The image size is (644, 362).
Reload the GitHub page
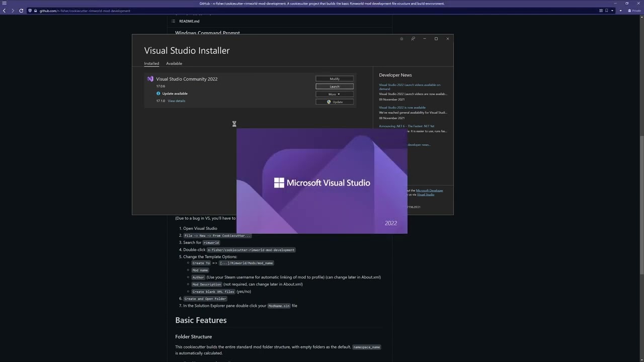click(21, 11)
